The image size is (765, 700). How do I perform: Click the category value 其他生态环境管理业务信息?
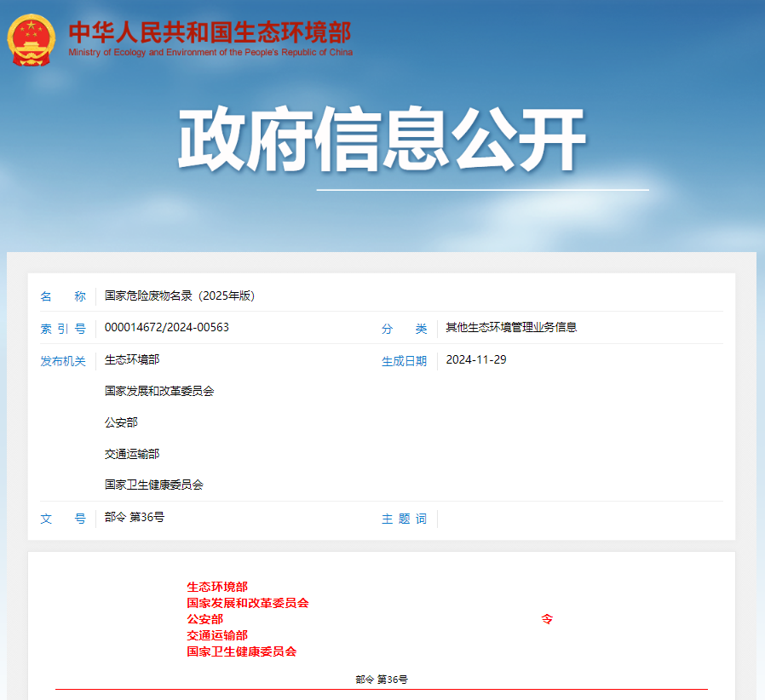coord(511,328)
